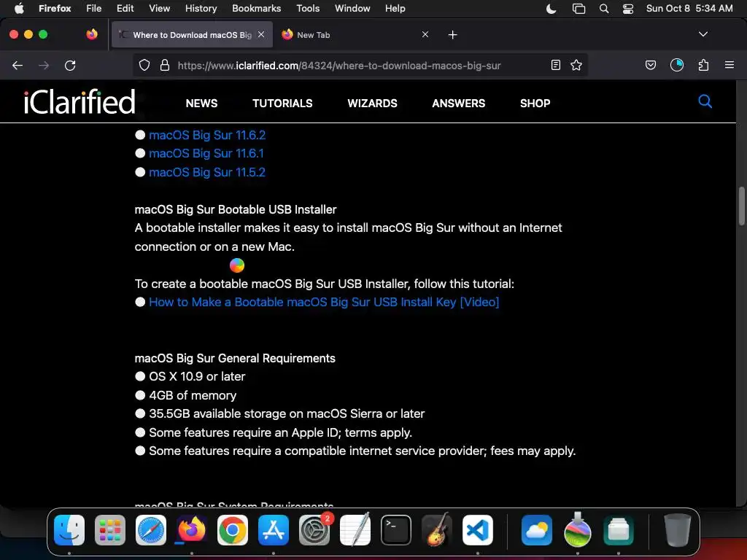List all tabs dropdown arrow
Viewport: 747px width, 560px height.
(703, 34)
